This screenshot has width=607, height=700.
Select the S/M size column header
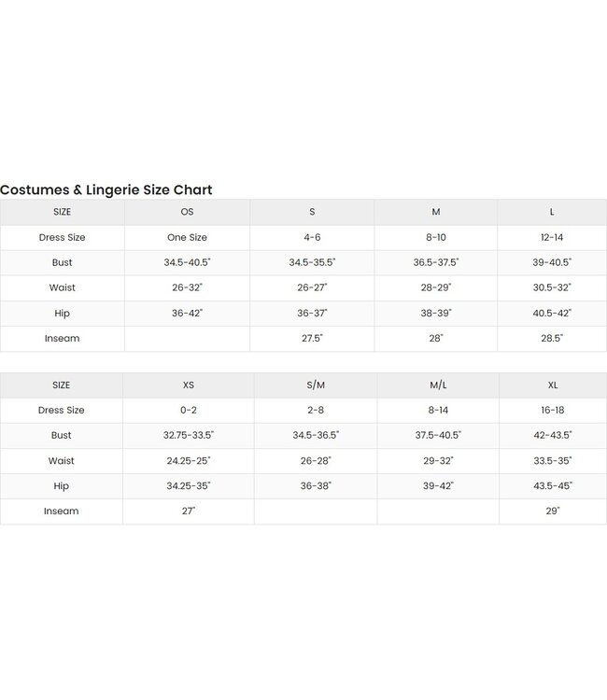tap(316, 385)
